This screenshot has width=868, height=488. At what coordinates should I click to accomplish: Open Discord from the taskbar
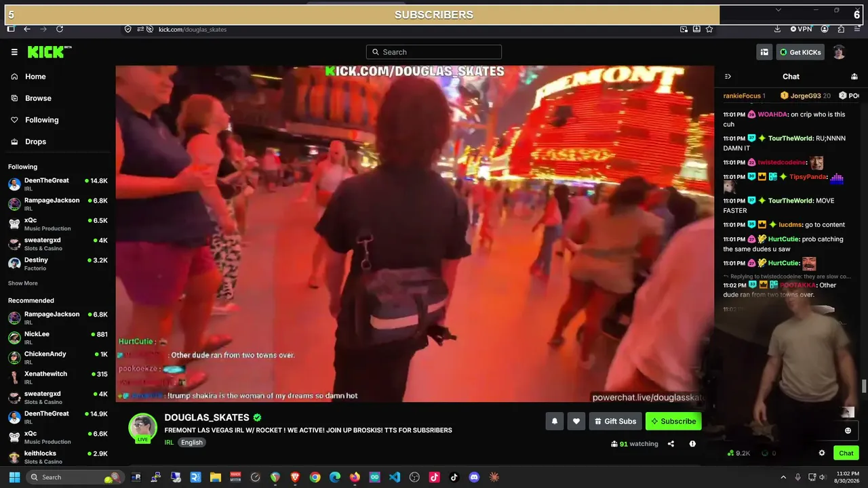474,477
